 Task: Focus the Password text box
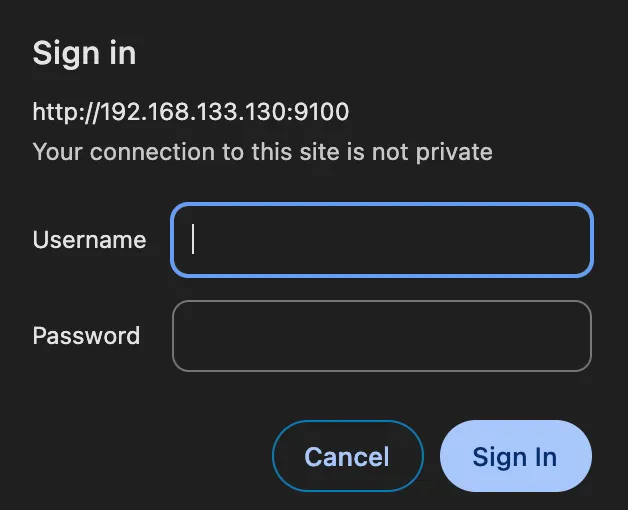(382, 336)
